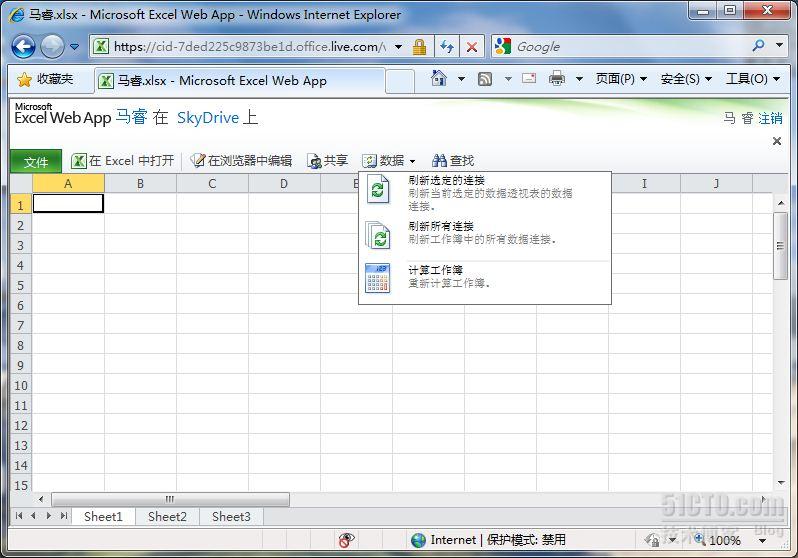Go to next sheet navigation arrow
Viewport: 798px width, 558px height.
pos(49,516)
